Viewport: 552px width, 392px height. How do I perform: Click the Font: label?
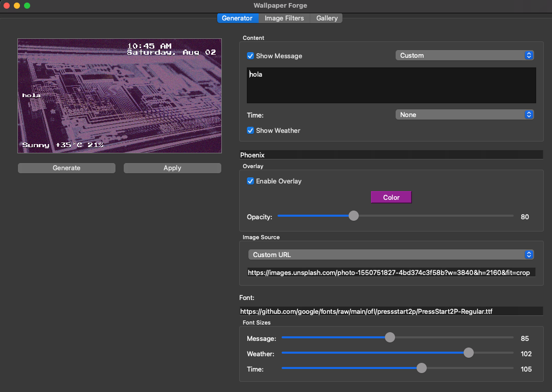click(x=246, y=297)
